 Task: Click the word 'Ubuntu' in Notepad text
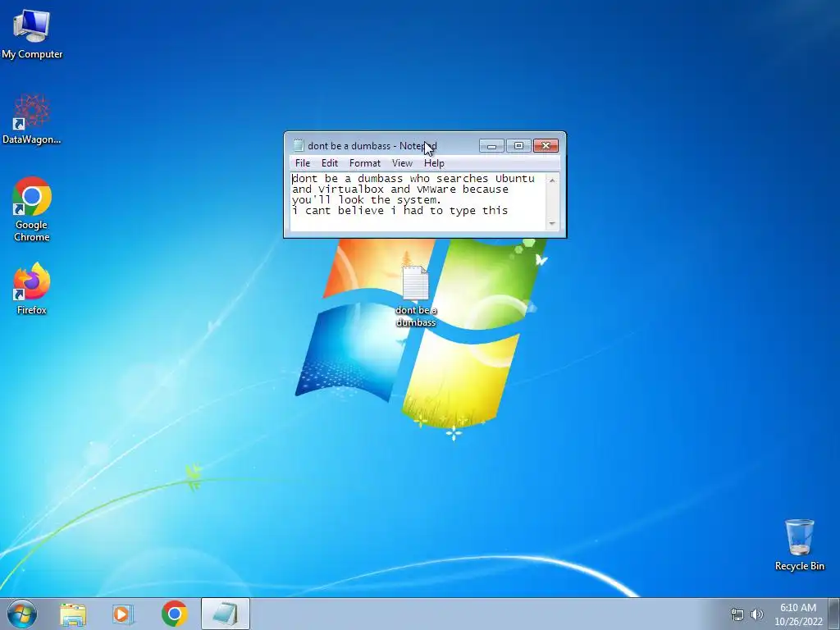pos(515,178)
